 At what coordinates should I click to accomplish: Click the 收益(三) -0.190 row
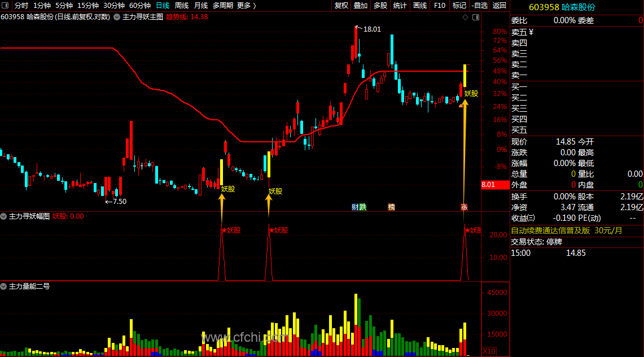(x=543, y=218)
